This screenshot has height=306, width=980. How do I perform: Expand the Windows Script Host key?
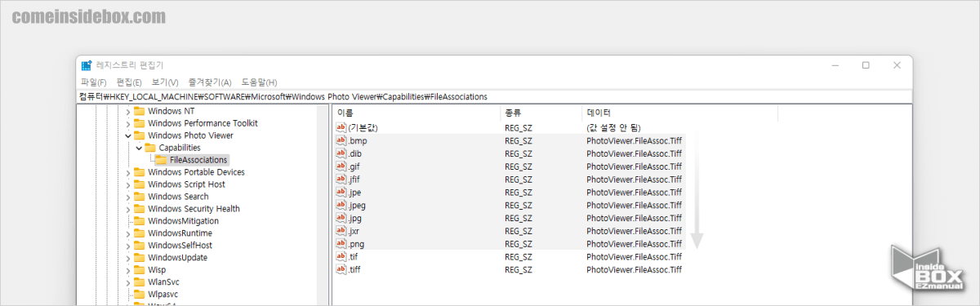(127, 184)
